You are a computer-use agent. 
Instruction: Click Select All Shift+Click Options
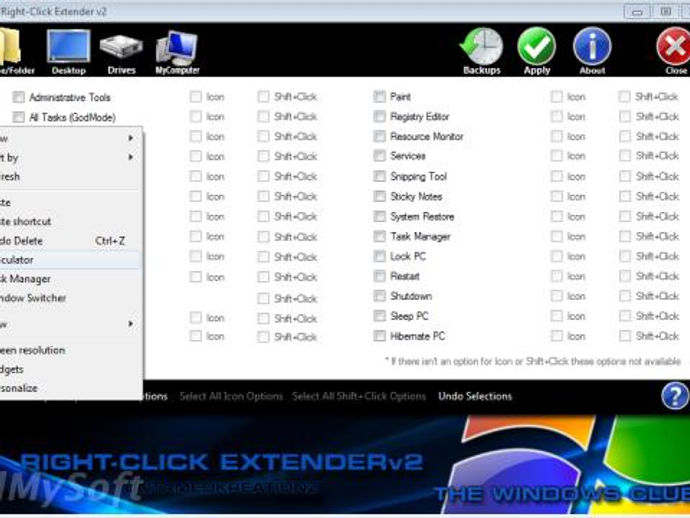(x=359, y=396)
